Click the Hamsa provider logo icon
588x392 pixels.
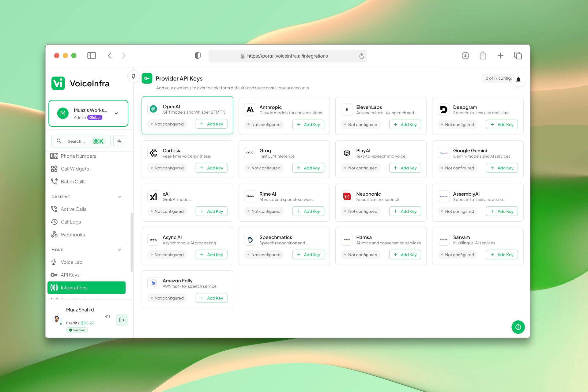coord(347,239)
